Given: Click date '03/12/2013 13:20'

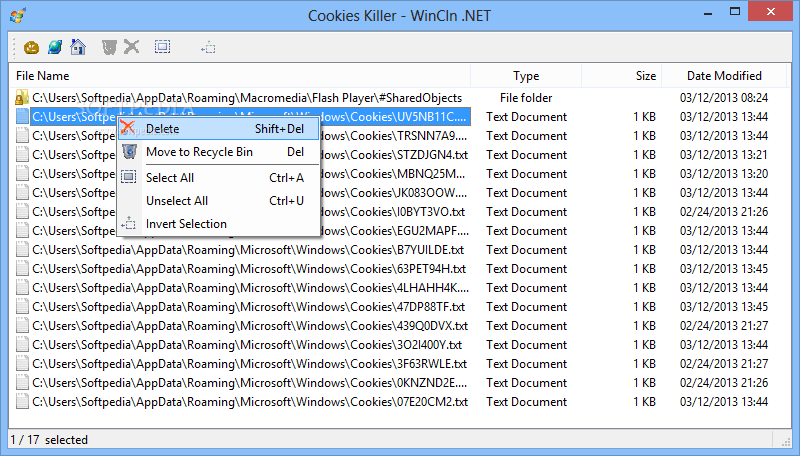Looking at the screenshot, I should click(x=723, y=174).
